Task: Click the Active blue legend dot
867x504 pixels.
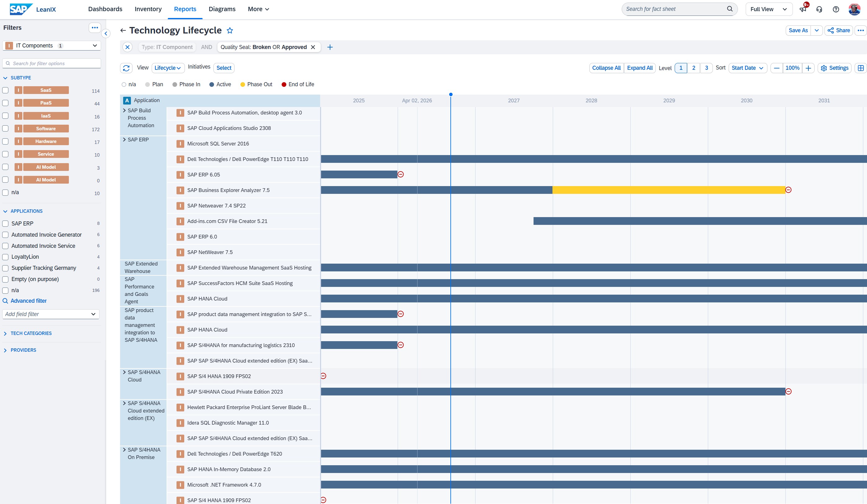Action: click(212, 85)
